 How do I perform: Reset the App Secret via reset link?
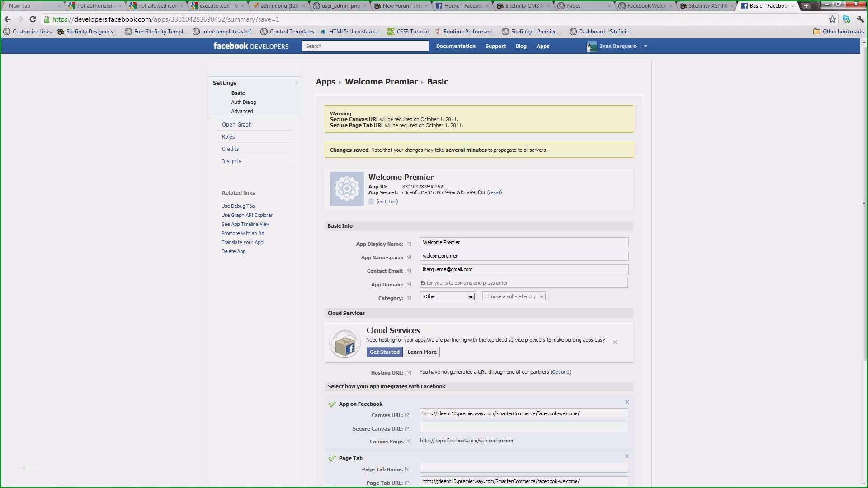(x=495, y=192)
